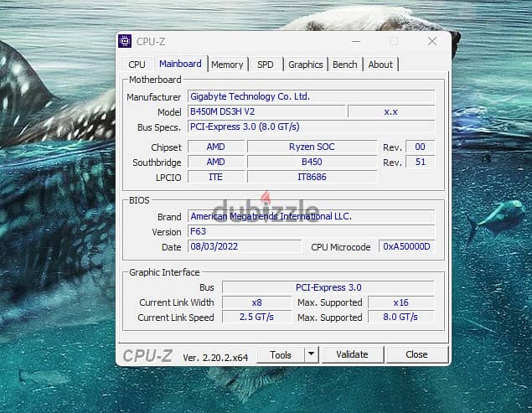Select the PCI-Express 3.0 (8.0 GT/s) bus specs
Viewport: 532px width, 413px height.
point(311,127)
